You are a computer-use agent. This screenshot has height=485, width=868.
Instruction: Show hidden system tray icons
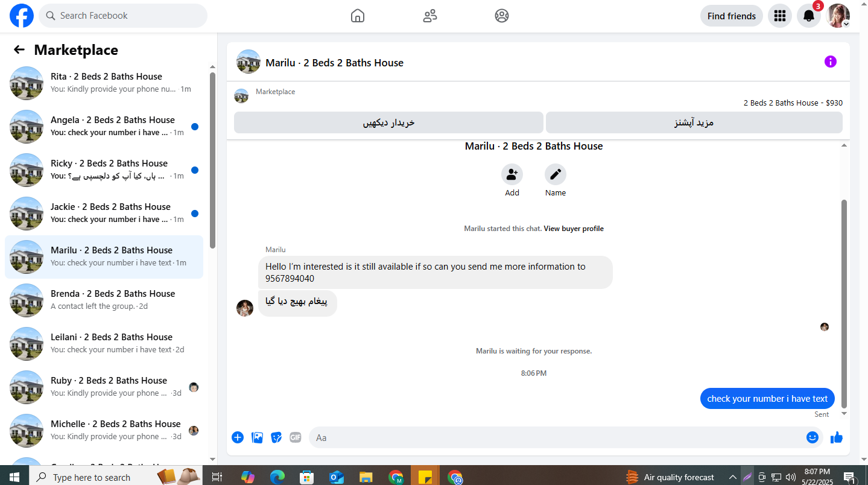click(732, 477)
